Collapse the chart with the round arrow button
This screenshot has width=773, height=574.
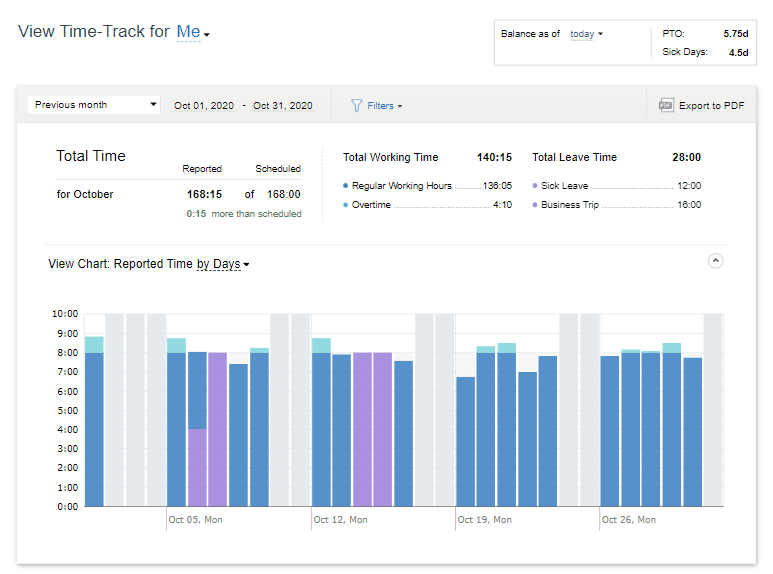[x=715, y=260]
